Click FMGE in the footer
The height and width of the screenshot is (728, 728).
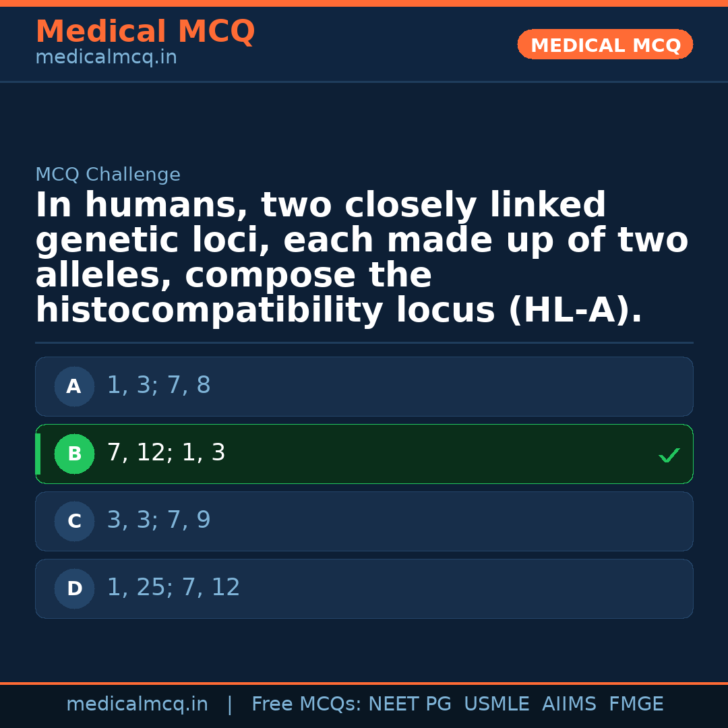pyautogui.click(x=636, y=704)
